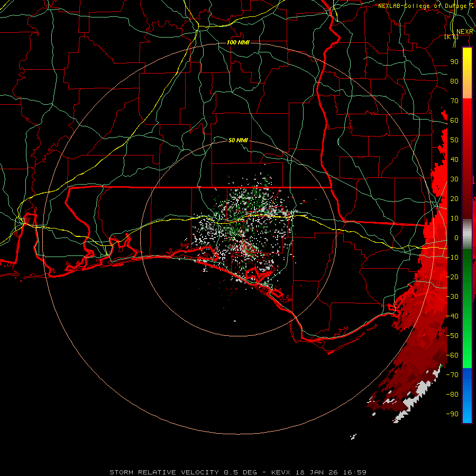Click the 0 knot scale label
476x476 pixels.
456,237
